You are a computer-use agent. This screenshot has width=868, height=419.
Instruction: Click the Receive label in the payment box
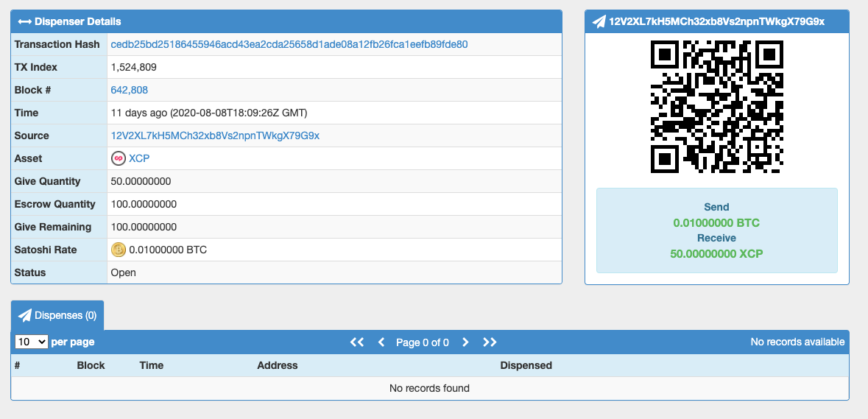coord(716,238)
